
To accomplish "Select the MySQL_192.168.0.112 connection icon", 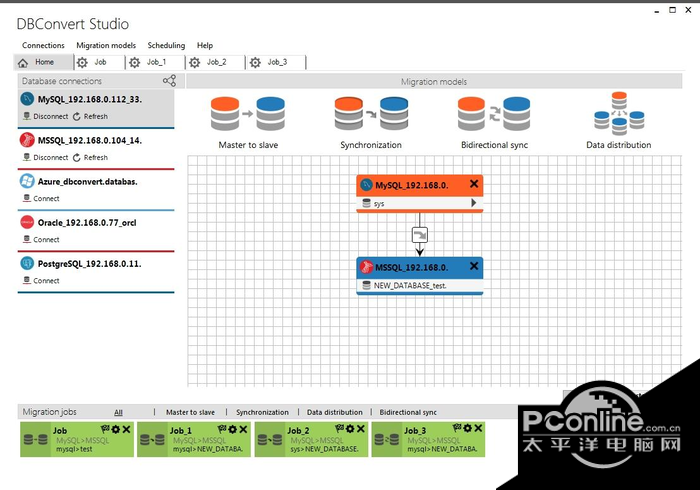I will [27, 99].
